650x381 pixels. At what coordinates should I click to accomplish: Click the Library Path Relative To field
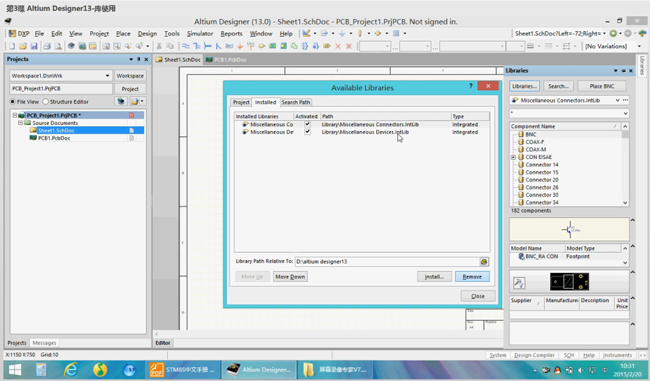point(387,262)
